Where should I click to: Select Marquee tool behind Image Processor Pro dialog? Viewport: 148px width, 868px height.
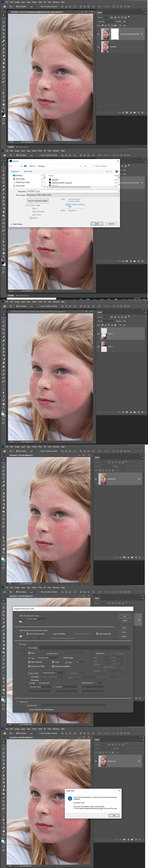(4, 604)
